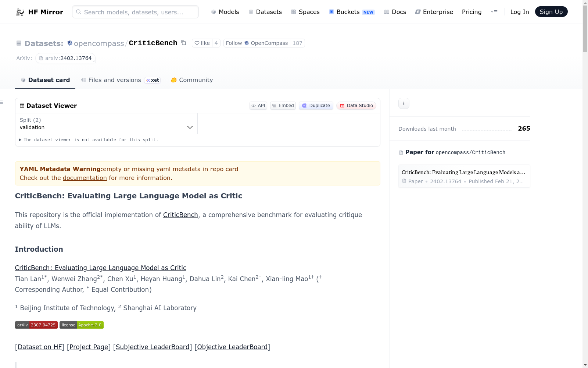Image resolution: width=588 pixels, height=368 pixels.
Task: Click the Log In link
Action: pyautogui.click(x=520, y=12)
